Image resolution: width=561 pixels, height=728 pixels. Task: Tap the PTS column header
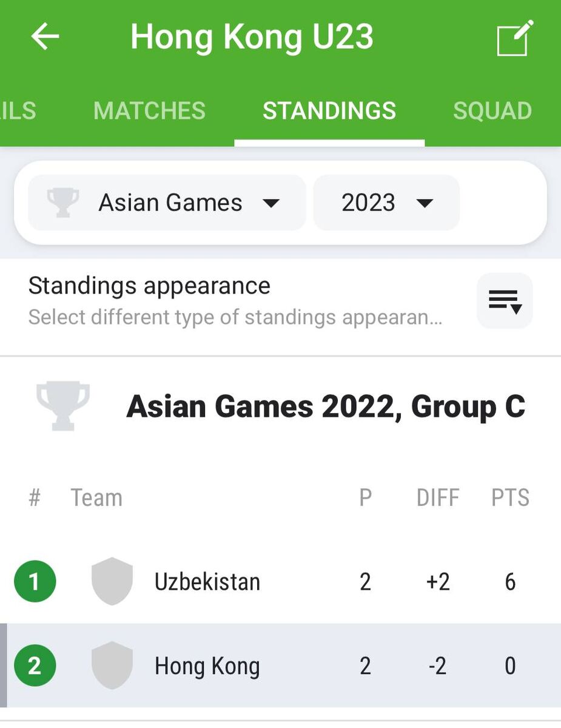pos(510,498)
